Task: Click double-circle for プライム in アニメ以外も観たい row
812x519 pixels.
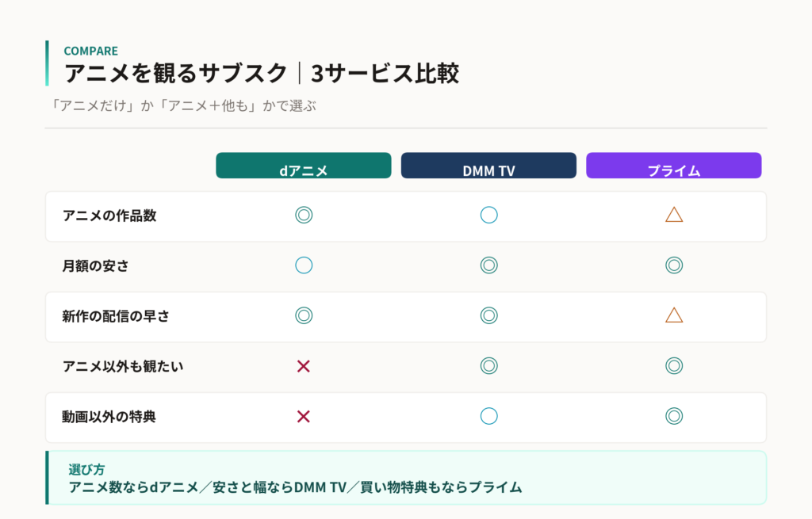Action: point(674,365)
